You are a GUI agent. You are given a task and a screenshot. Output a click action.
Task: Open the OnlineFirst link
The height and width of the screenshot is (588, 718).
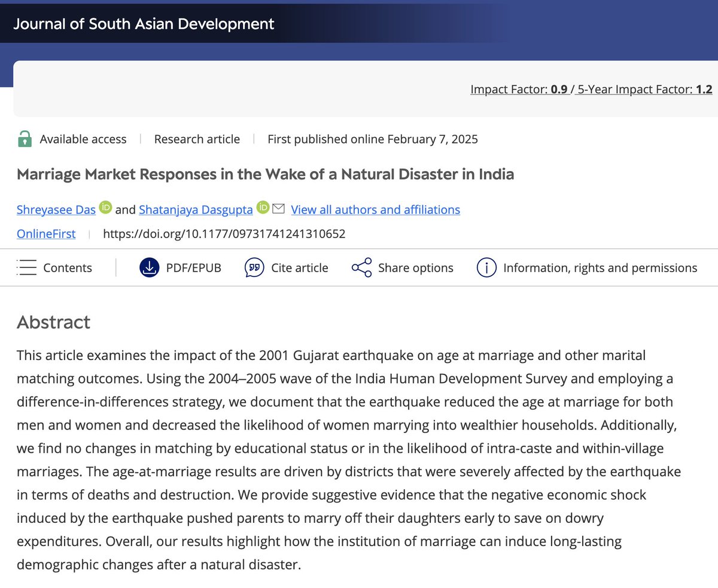pos(46,234)
